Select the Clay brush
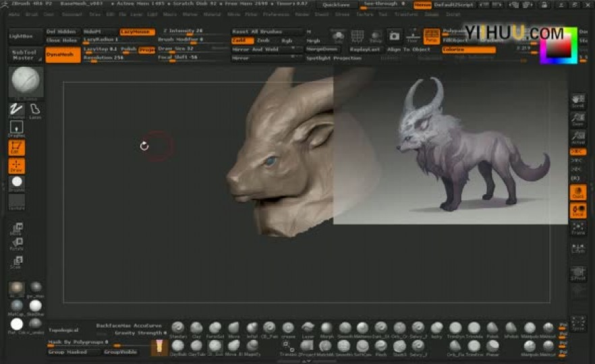Image resolution: width=595 pixels, height=364 pixels. pyautogui.click(x=196, y=329)
